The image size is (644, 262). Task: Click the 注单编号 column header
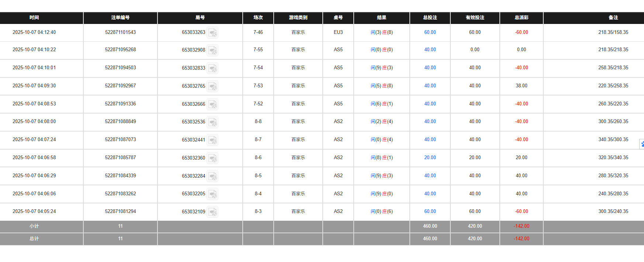click(x=120, y=18)
